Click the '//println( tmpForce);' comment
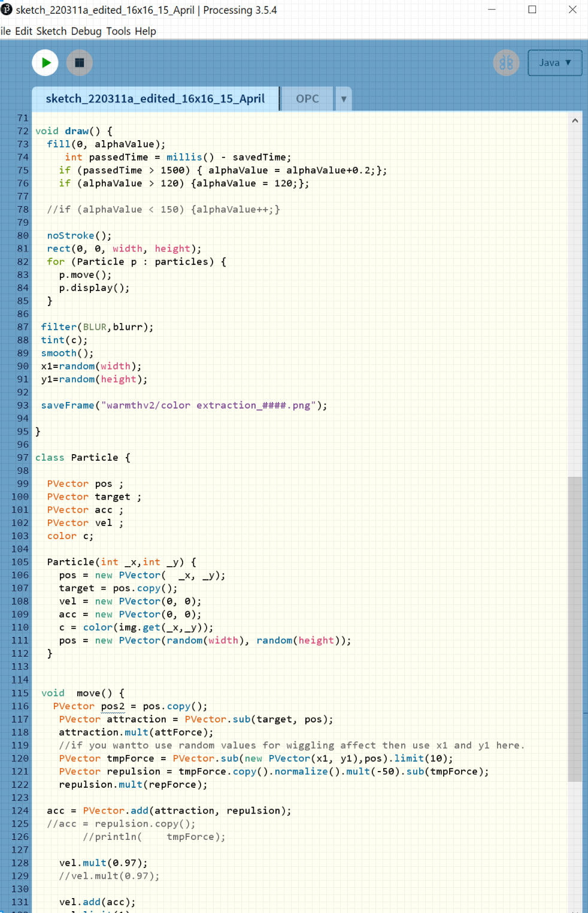The width and height of the screenshot is (588, 913). [x=154, y=838]
